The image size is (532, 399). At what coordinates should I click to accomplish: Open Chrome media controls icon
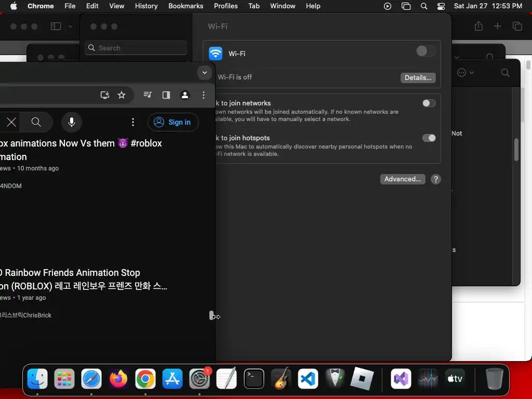coord(147,95)
